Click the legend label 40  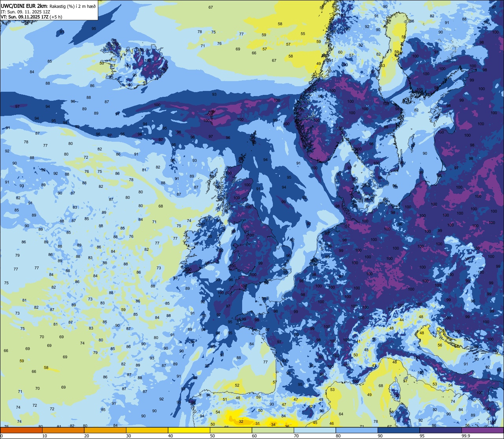coord(170,436)
